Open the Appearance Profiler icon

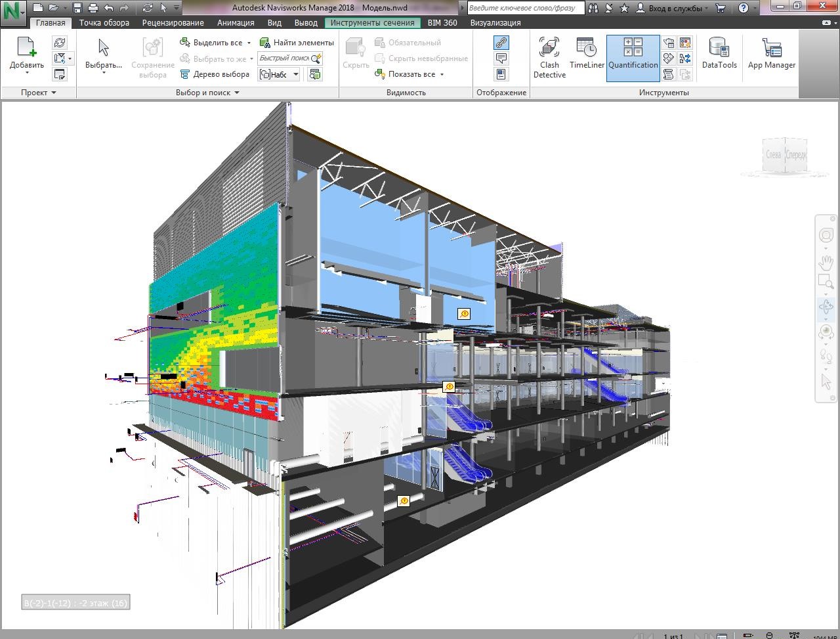coord(685,43)
